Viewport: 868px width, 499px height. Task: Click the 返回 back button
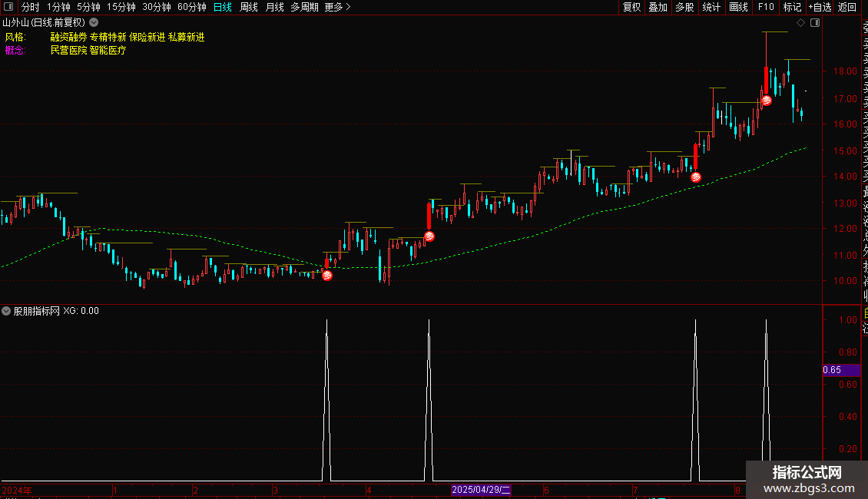coord(847,7)
